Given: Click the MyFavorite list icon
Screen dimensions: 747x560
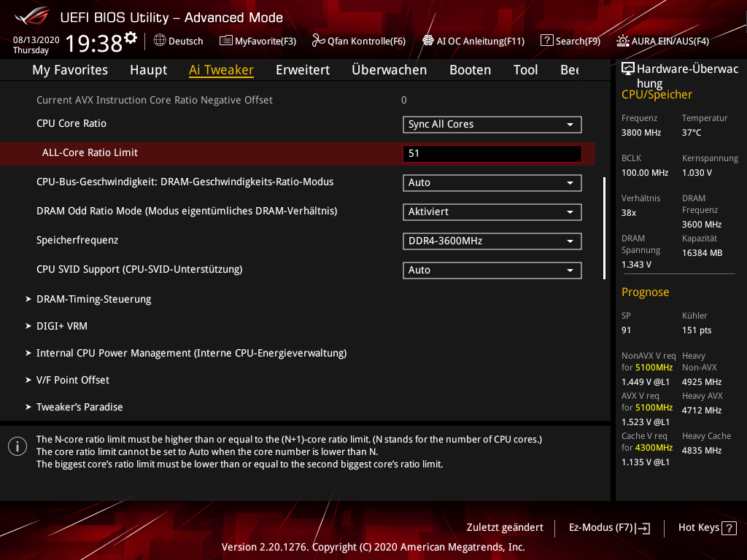Looking at the screenshot, I should coord(226,41).
